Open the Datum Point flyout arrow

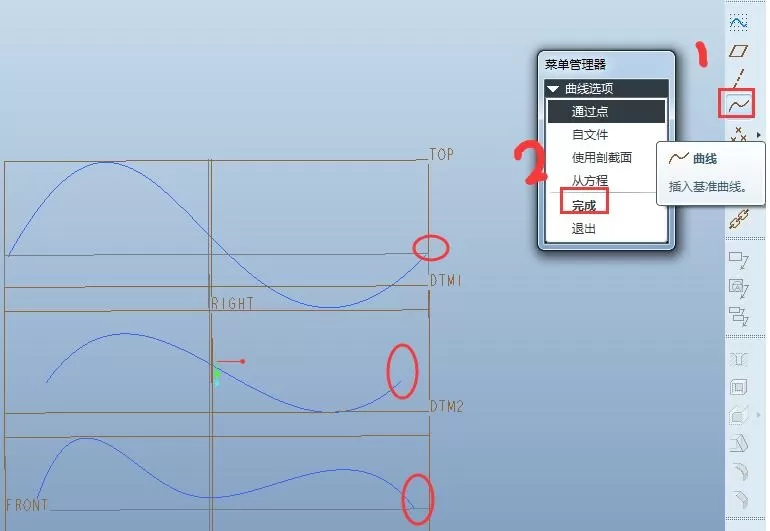[759, 135]
